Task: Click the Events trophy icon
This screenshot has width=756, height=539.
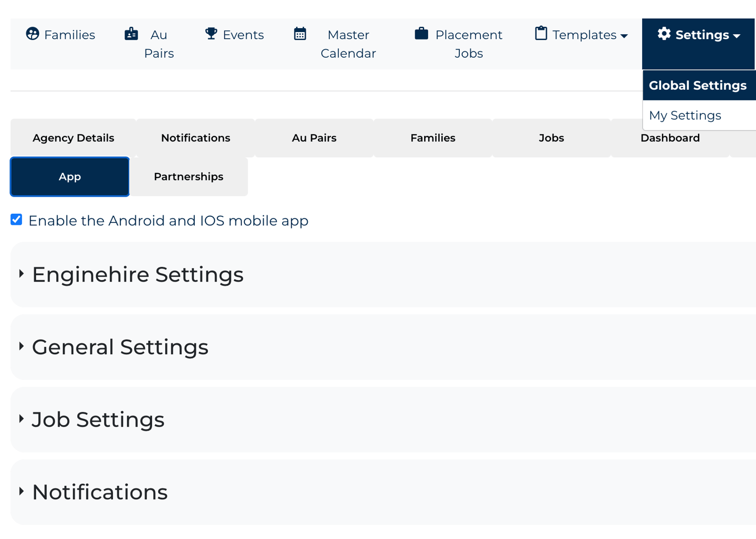Action: (211, 33)
